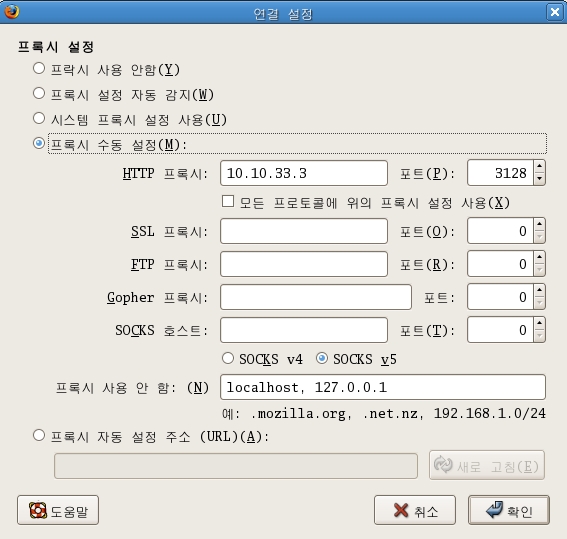Viewport: 567px width, 539px height.
Task: Increase the SOCKS host port value
Action: (x=540, y=324)
